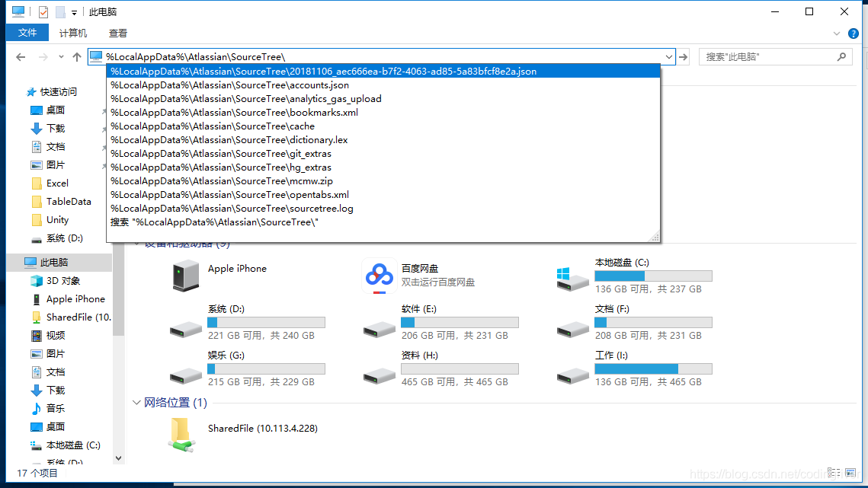Click 系统 (D:) capacity usage bar
Screen dimensions: 868x488
(x=266, y=323)
